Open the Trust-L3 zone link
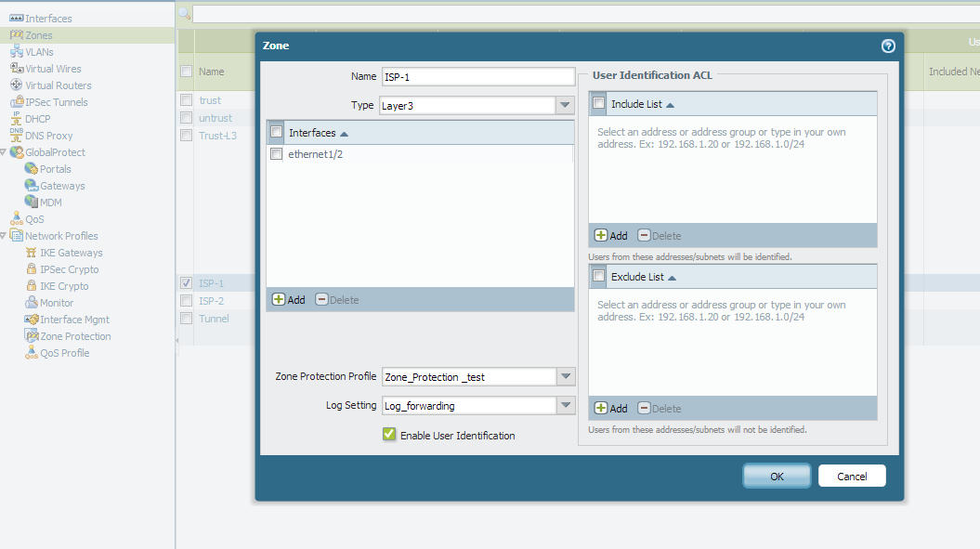Screen dimensions: 980x549 point(217,135)
